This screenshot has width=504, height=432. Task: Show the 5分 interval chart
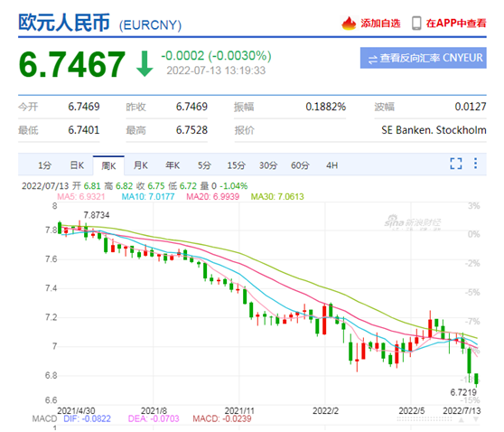tap(204, 165)
